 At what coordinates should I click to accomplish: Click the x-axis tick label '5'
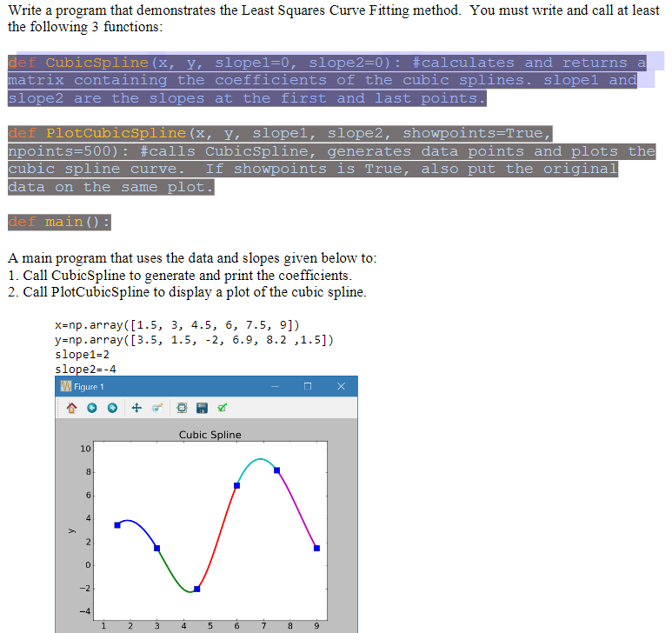[210, 626]
